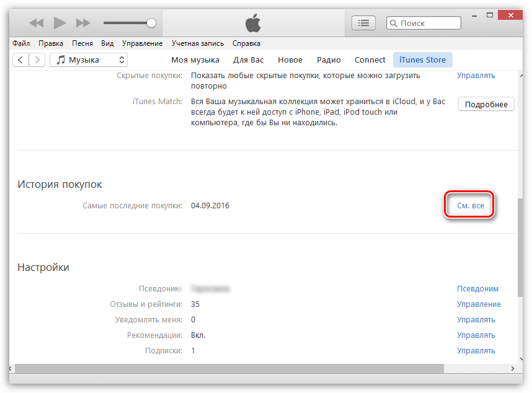Expand the Музыка media dropdown

pos(89,60)
